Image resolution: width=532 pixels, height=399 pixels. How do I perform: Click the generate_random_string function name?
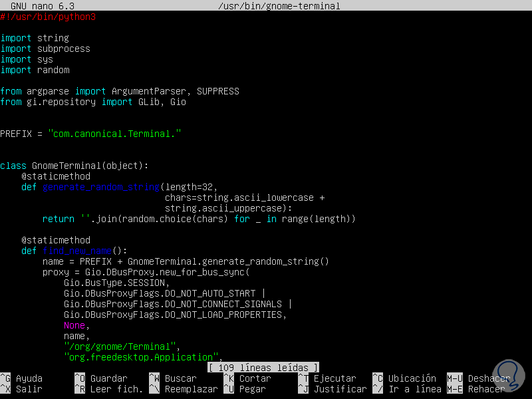click(x=101, y=187)
